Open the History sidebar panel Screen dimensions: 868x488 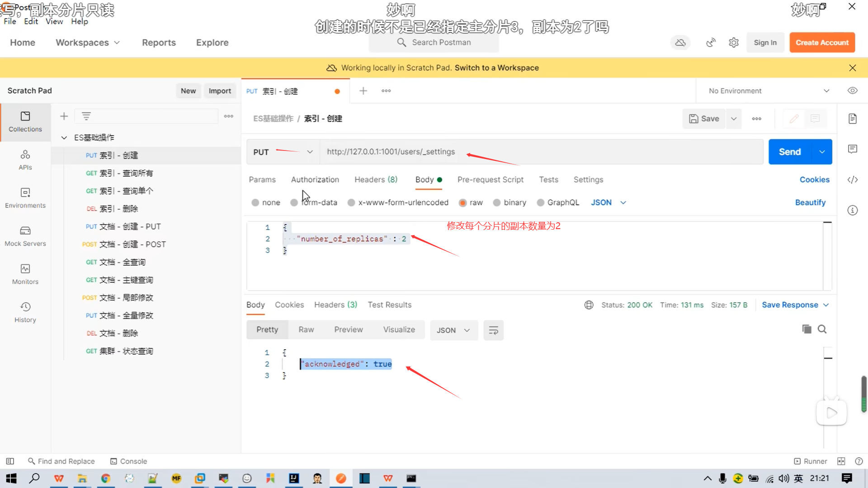(25, 312)
